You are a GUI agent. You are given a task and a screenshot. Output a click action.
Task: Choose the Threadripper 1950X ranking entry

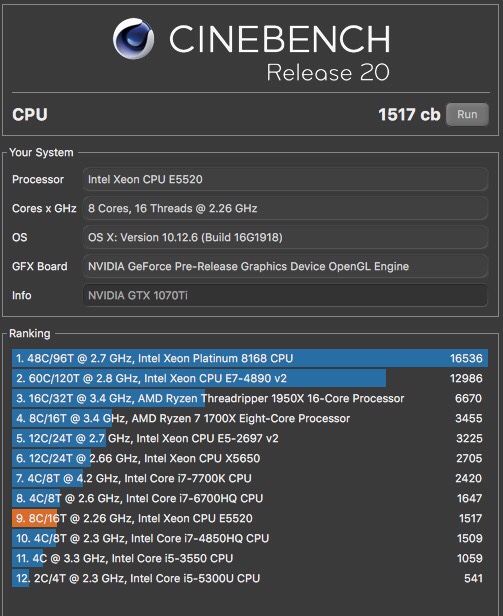click(250, 398)
